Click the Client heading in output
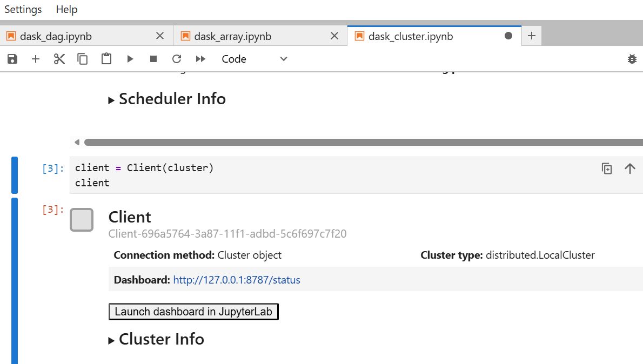Screen dimensions: 643x364 (130, 217)
